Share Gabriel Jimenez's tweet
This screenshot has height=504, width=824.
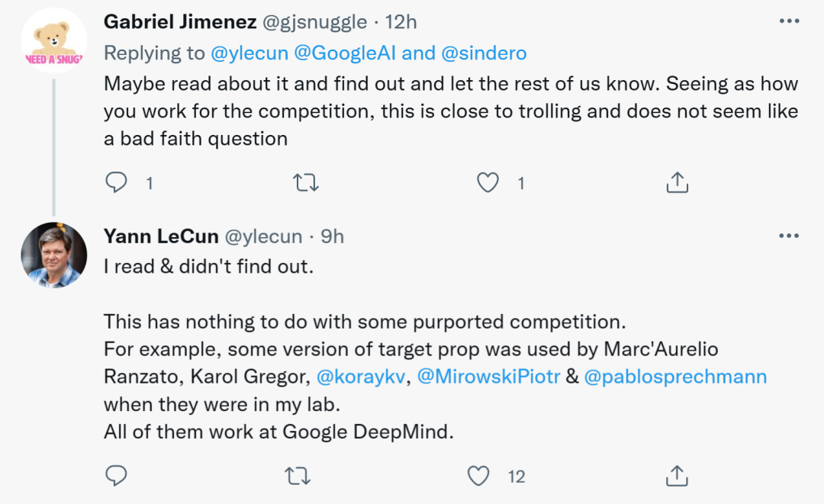tap(677, 182)
